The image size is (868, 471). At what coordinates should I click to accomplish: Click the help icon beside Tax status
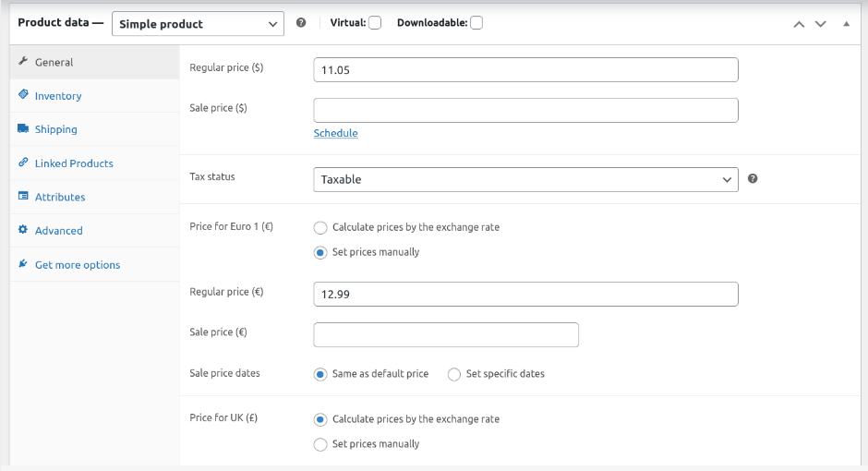tap(753, 179)
